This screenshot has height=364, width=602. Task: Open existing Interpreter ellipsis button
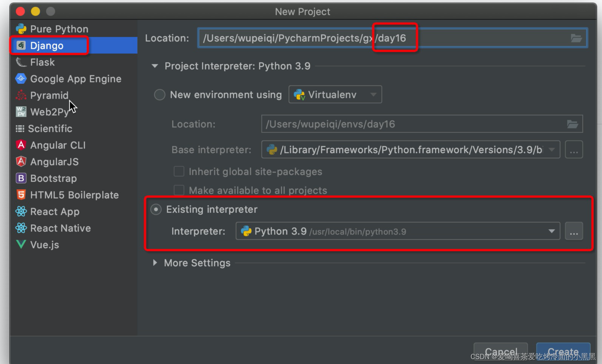[x=574, y=231]
